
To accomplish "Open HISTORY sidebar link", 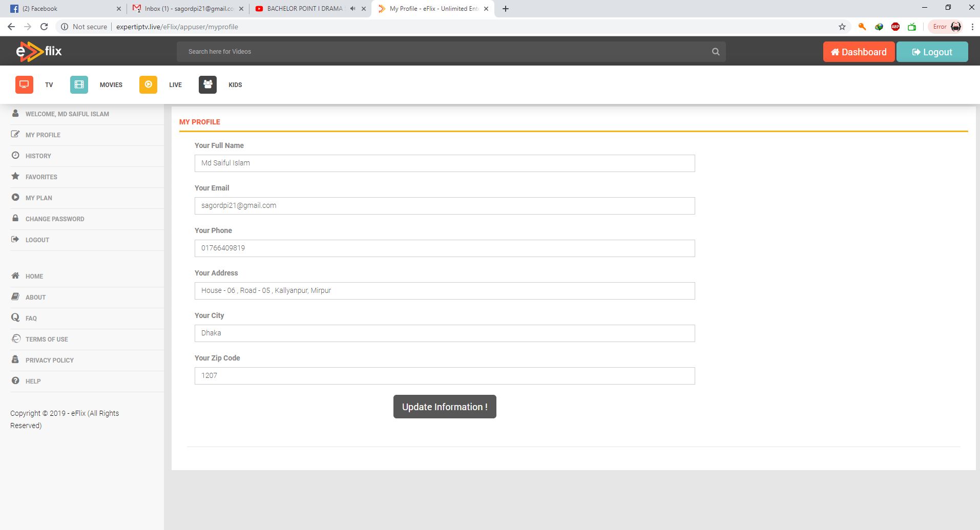I will coord(38,156).
